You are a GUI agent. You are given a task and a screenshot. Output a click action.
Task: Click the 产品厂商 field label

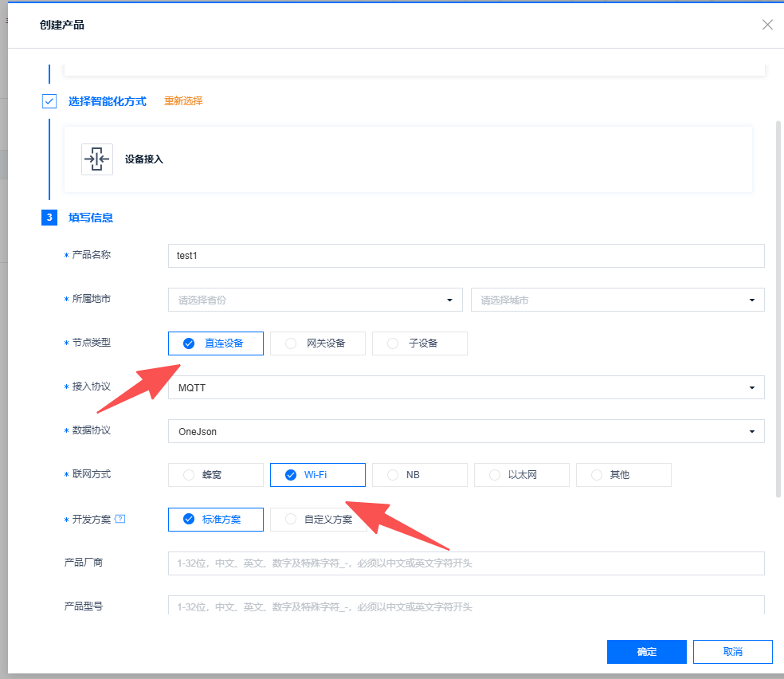click(84, 563)
